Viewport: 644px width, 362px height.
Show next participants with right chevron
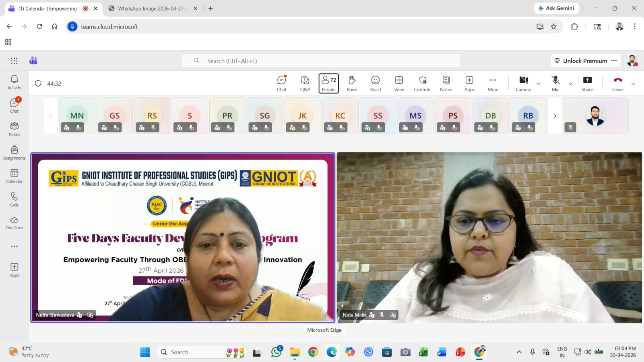point(555,116)
